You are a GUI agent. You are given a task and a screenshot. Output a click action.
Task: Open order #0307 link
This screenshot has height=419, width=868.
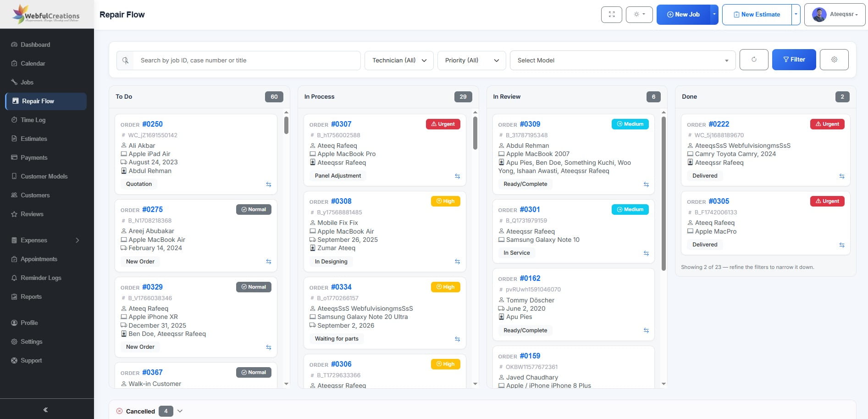(x=341, y=124)
